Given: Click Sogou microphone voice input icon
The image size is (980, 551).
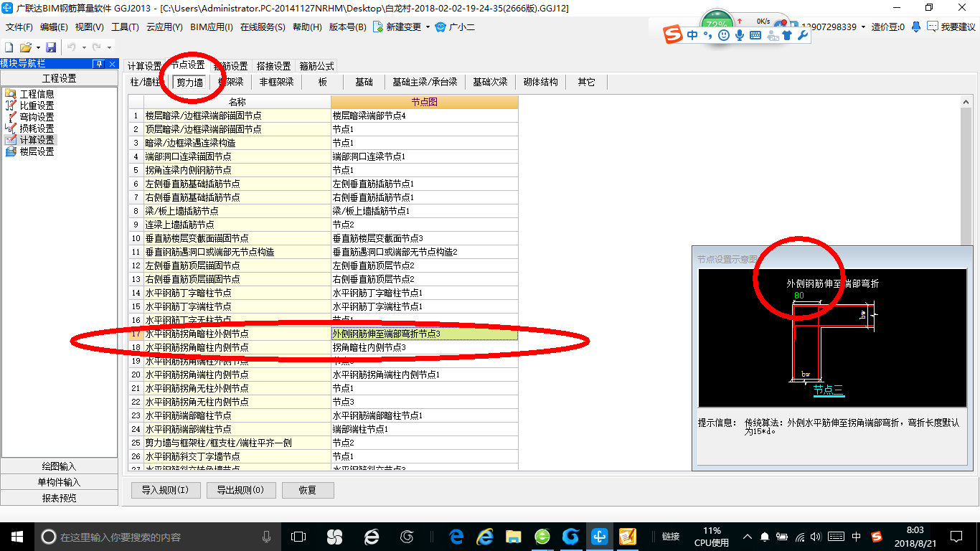Looking at the screenshot, I should pos(740,34).
